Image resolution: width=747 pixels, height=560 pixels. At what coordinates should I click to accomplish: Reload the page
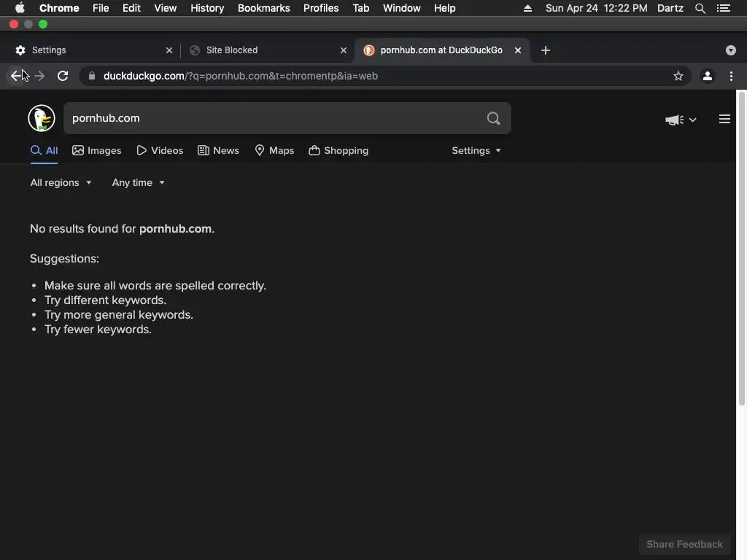point(63,76)
